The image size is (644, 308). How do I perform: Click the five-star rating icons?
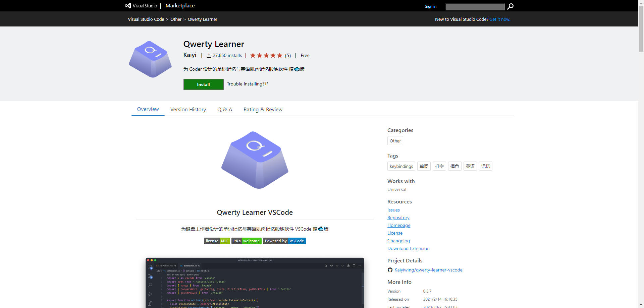[266, 56]
